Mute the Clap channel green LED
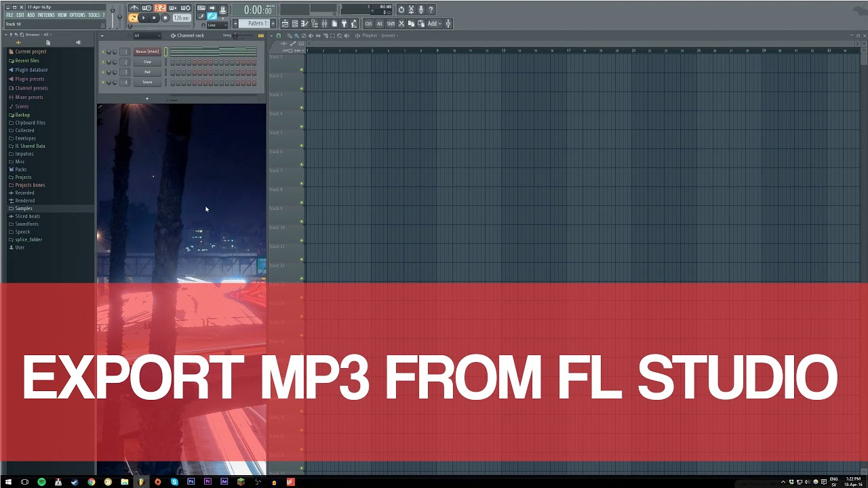Viewport: 868px width, 488px height. point(103,62)
